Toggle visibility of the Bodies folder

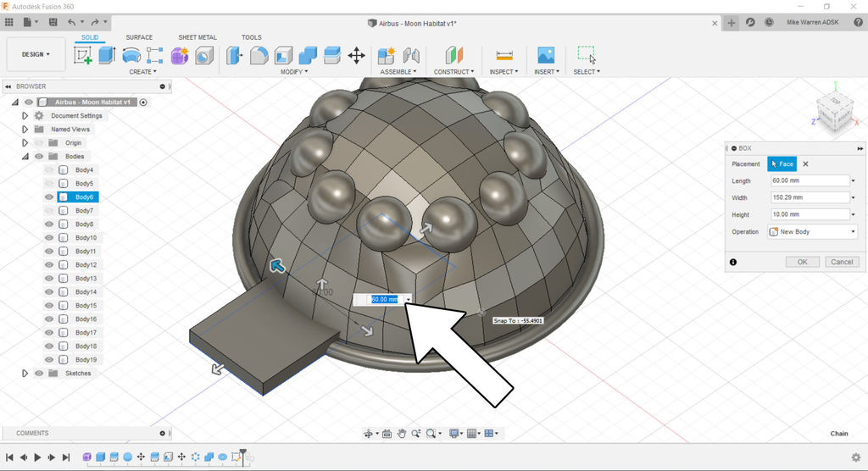tap(39, 157)
